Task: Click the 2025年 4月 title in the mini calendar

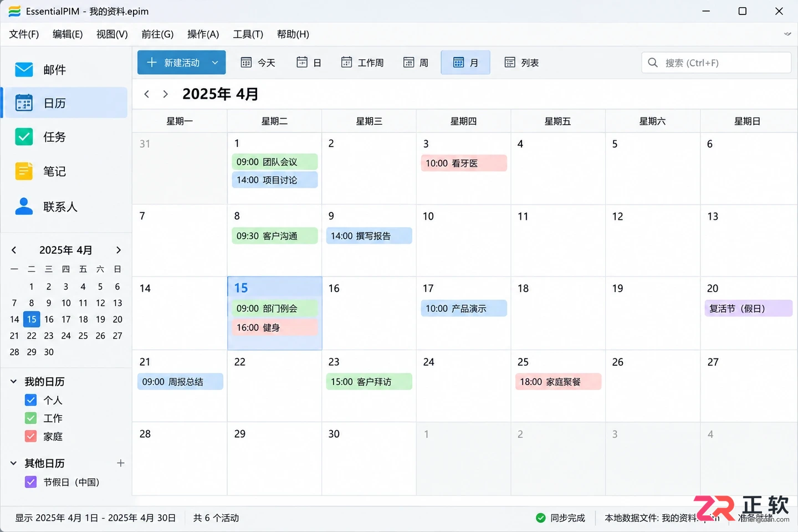Action: (66, 250)
